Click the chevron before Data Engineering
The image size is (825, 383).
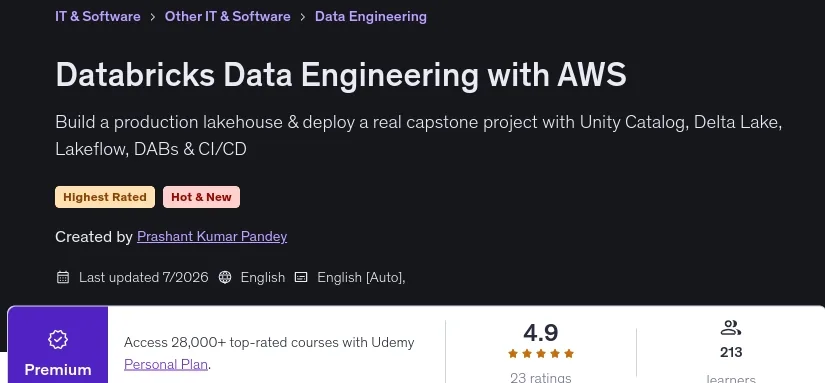click(x=303, y=17)
